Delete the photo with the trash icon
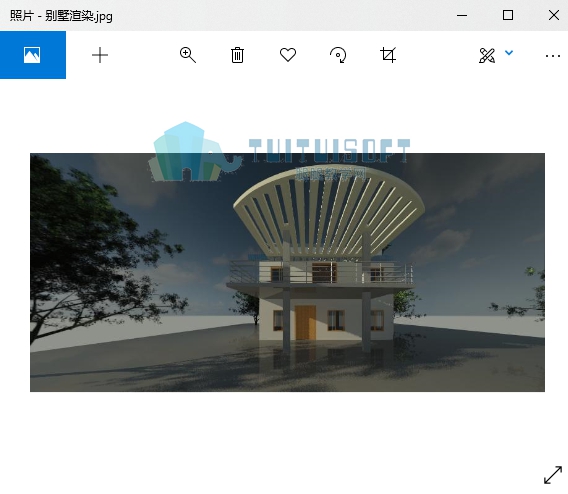568x494 pixels. pyautogui.click(x=237, y=55)
